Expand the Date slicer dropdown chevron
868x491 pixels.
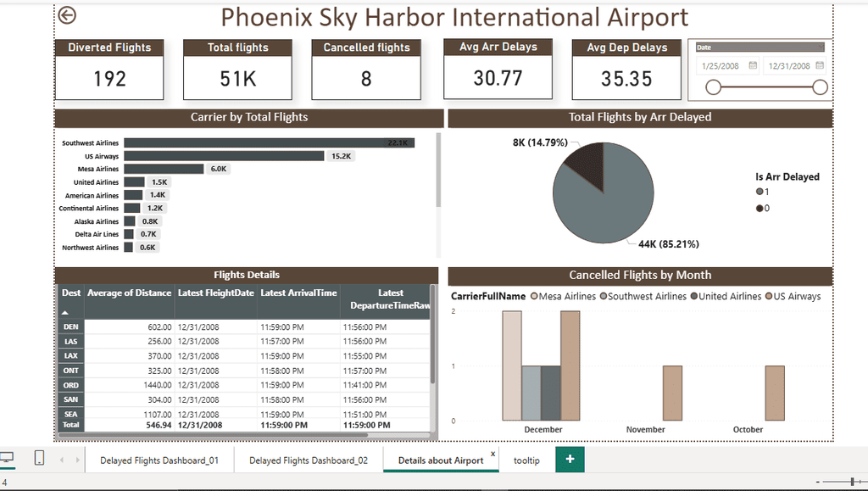[x=821, y=47]
